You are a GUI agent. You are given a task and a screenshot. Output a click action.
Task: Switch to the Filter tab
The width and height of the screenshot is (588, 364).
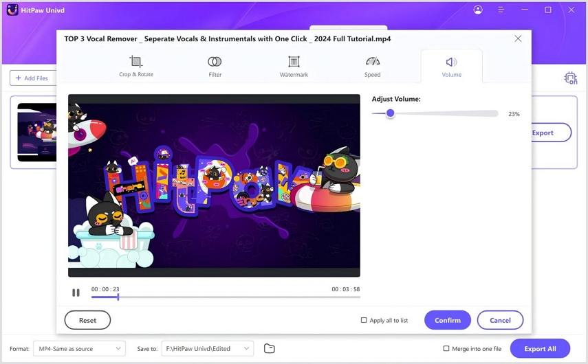[x=215, y=66]
